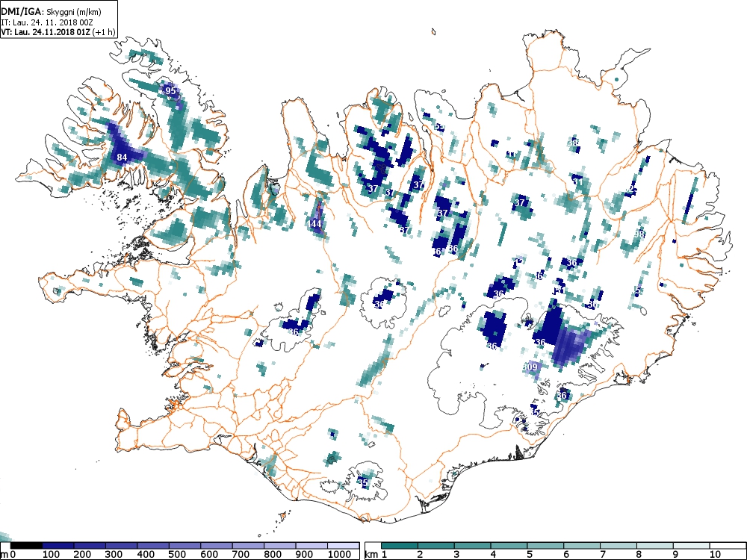This screenshot has height=560, width=747.
Task: Click the VT: Lau. 24.11.2018 01Z line
Action: click(58, 32)
